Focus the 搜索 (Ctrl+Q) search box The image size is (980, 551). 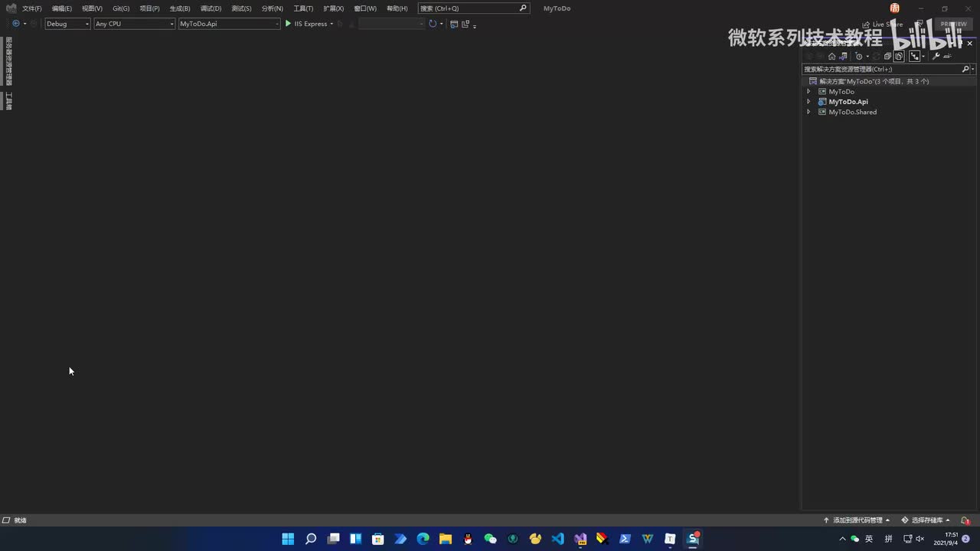474,8
